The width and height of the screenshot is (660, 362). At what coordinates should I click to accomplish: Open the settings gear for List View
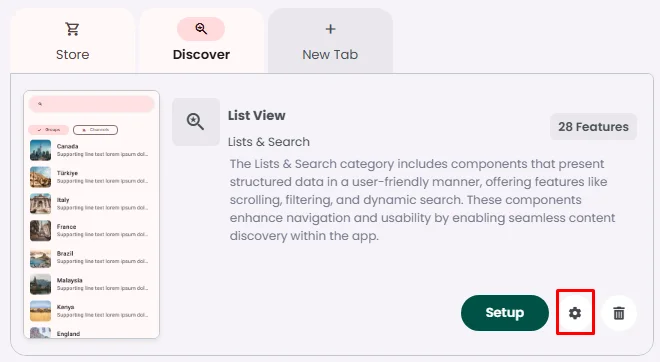pos(575,313)
